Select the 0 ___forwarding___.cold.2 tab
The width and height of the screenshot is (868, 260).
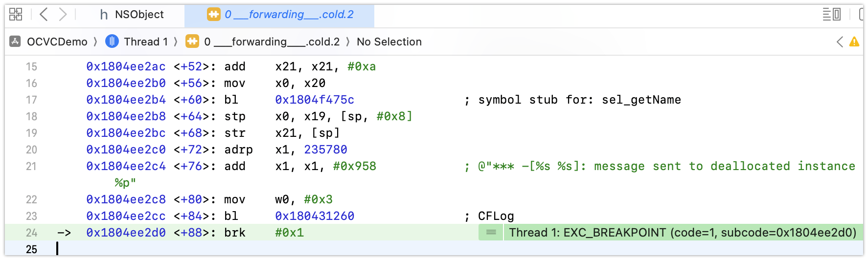280,15
